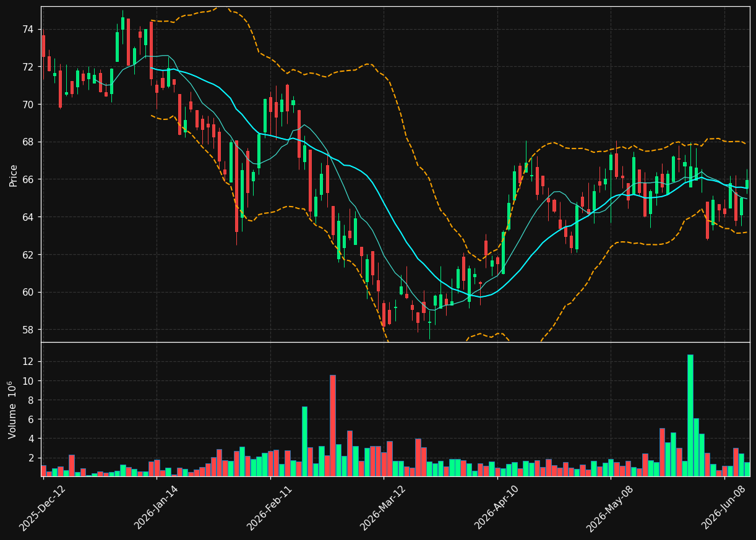The image size is (756, 540).
Task: Click the 2 volume tick label
Action: click(32, 458)
